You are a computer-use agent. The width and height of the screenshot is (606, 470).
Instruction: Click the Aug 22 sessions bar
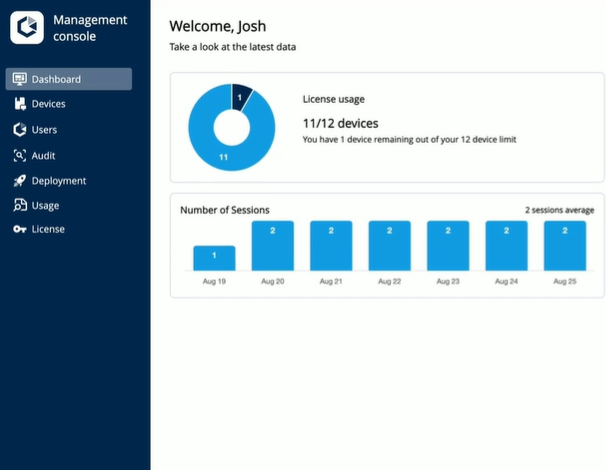pyautogui.click(x=389, y=246)
